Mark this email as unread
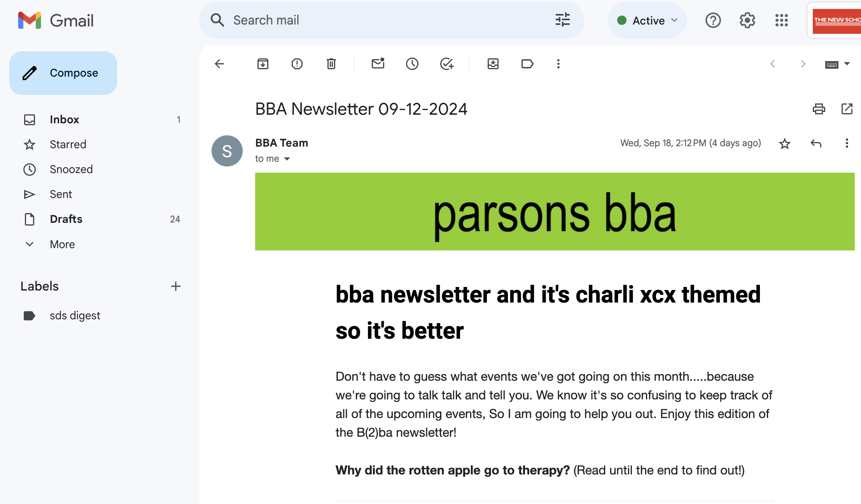This screenshot has height=504, width=861. [x=378, y=64]
